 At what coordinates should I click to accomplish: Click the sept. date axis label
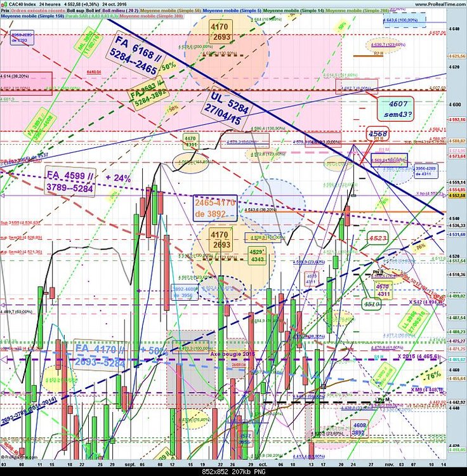coord(130,465)
